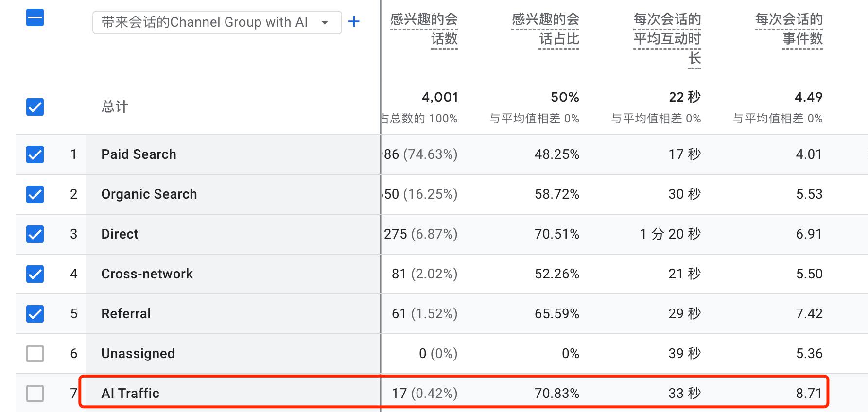
Task: Select the AI Traffic row label
Action: (x=130, y=393)
